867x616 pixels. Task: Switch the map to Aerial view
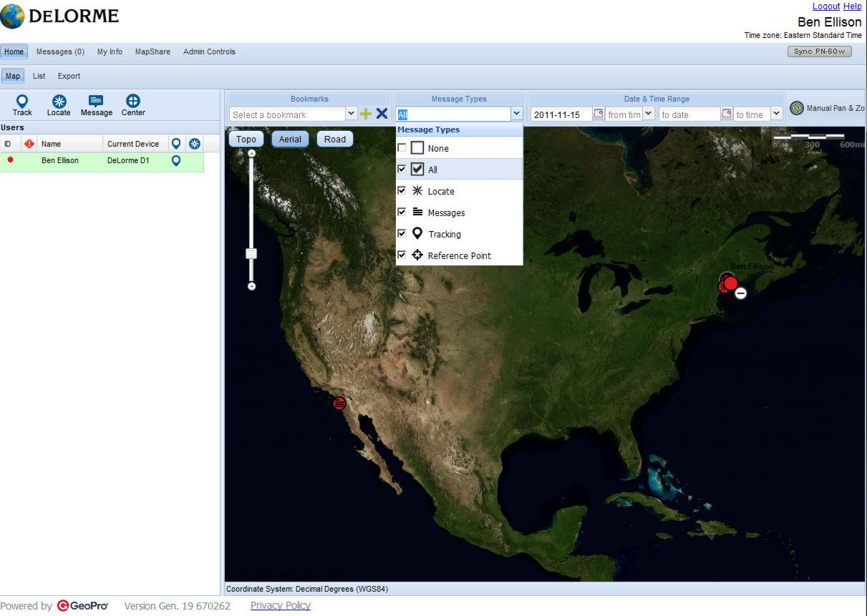[290, 140]
